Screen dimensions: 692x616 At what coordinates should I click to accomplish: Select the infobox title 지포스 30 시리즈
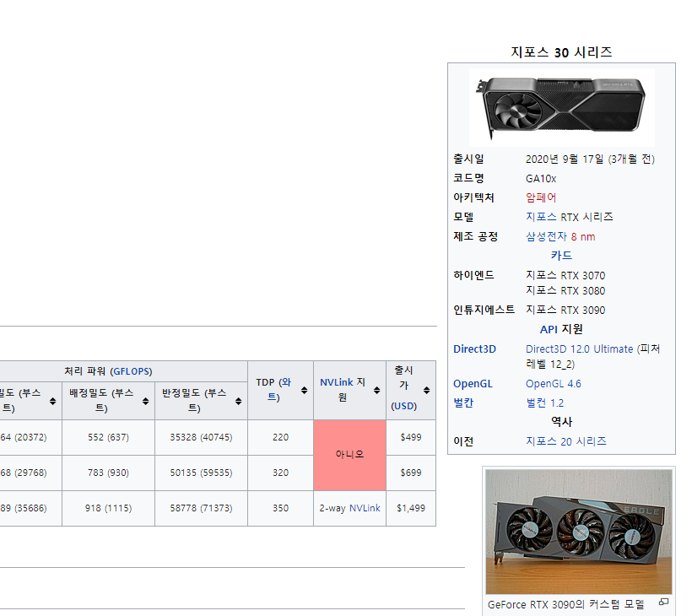point(561,52)
